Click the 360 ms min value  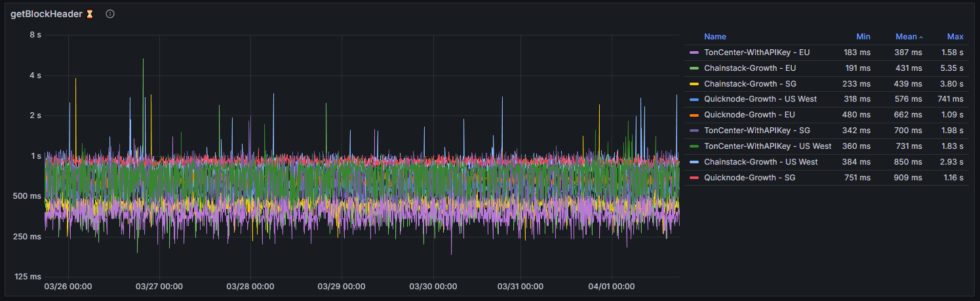click(x=857, y=146)
